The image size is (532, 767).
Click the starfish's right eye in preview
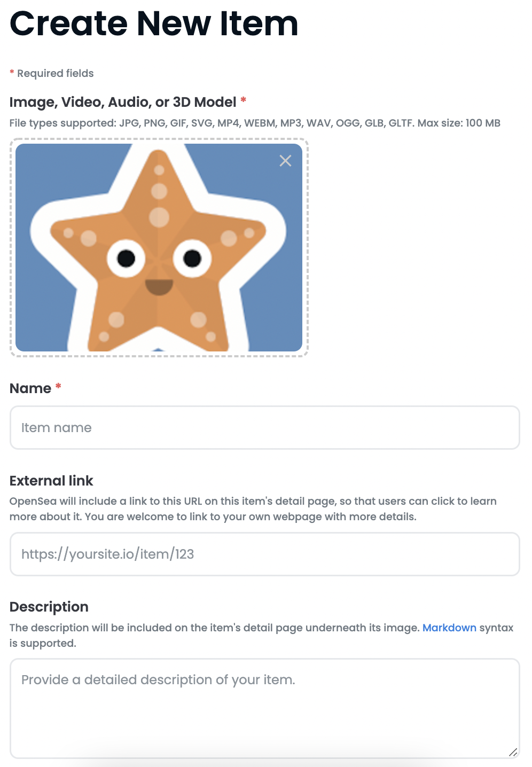[192, 259]
